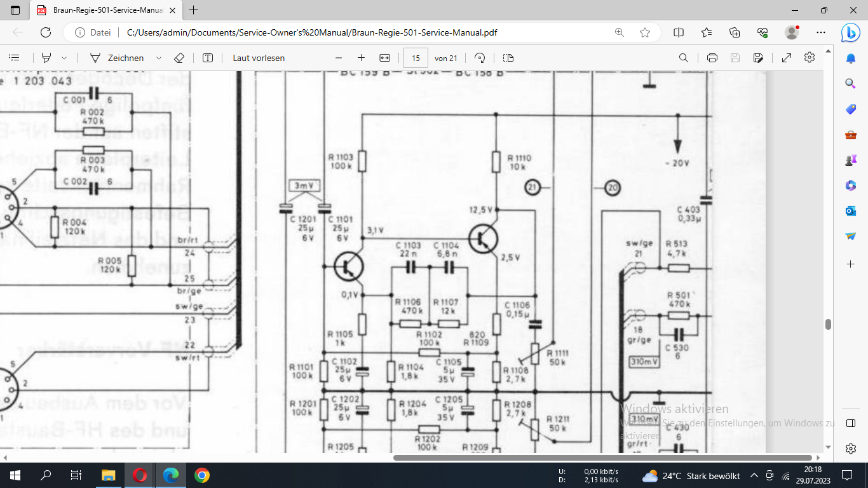This screenshot has width=868, height=488.
Task: Expand the Zeichnen pen options
Action: click(158, 58)
